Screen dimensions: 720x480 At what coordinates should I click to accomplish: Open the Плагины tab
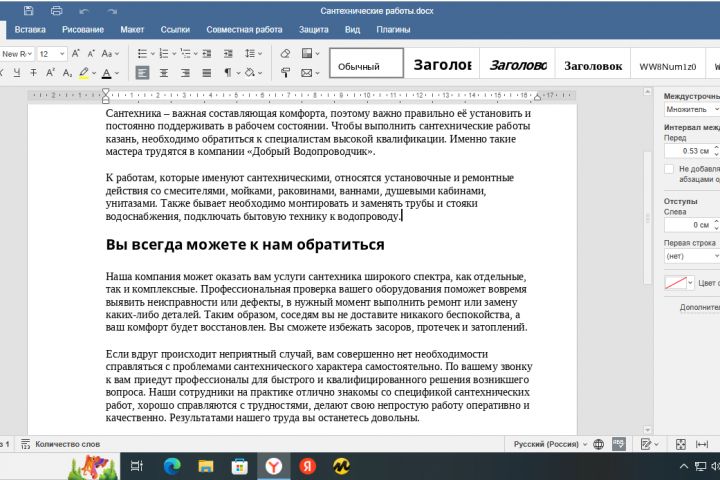pyautogui.click(x=394, y=29)
